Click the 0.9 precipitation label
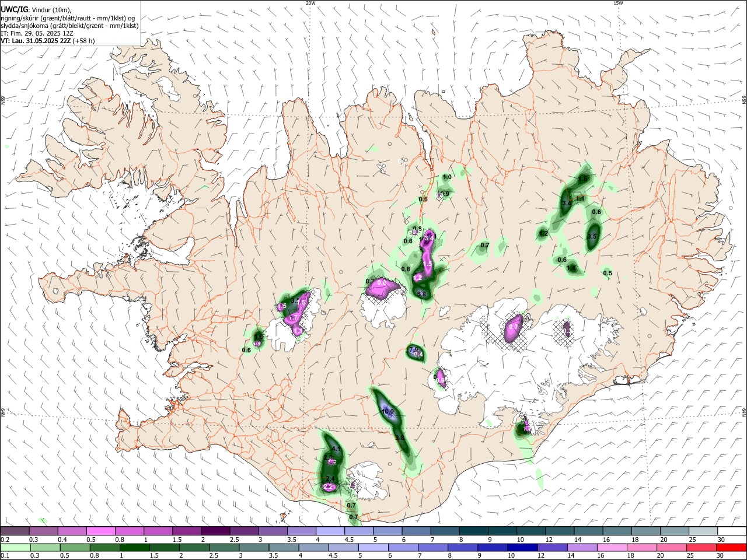The height and width of the screenshot is (560, 747). click(445, 194)
